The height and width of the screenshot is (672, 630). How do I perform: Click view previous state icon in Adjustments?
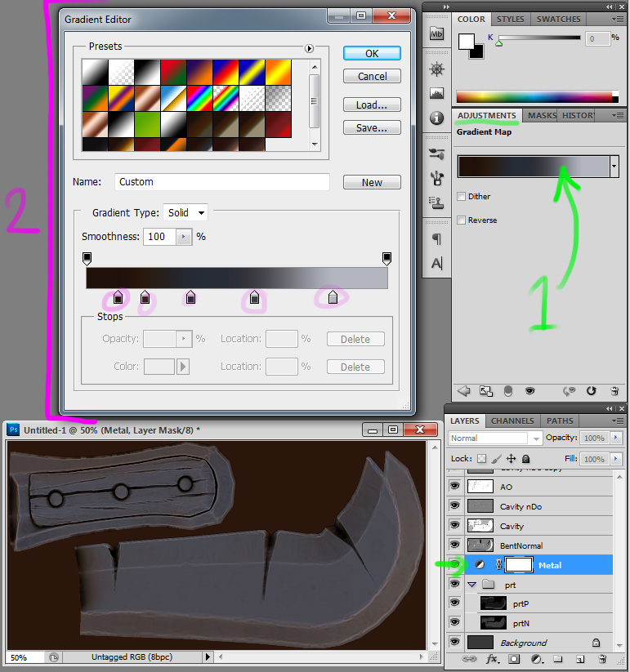click(569, 391)
